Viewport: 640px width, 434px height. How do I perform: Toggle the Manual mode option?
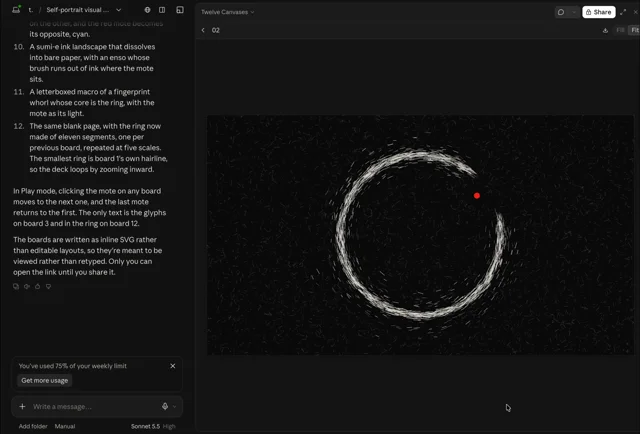click(65, 426)
